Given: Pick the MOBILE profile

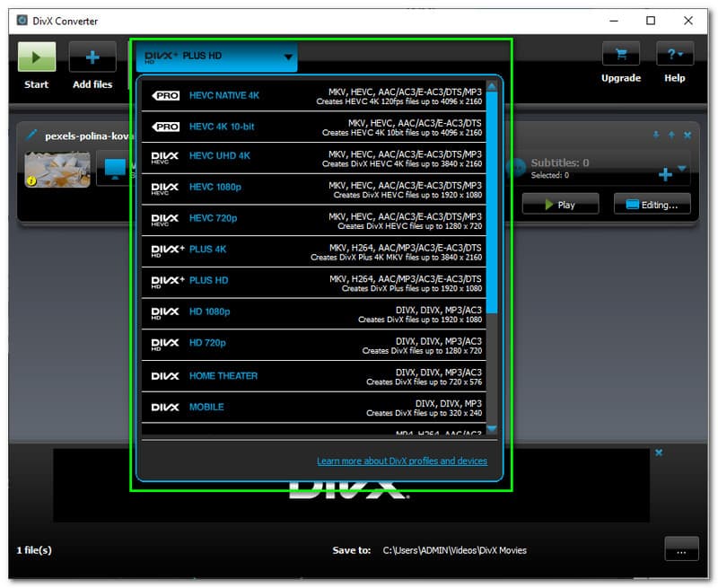Looking at the screenshot, I should coord(313,408).
